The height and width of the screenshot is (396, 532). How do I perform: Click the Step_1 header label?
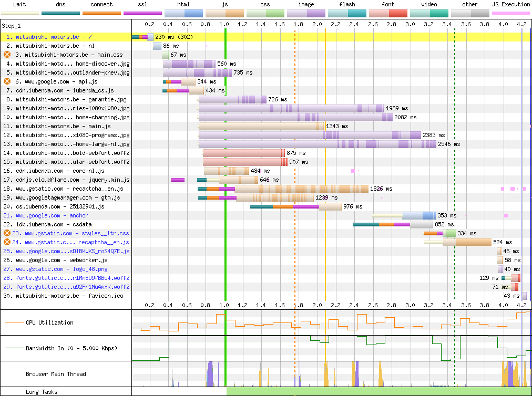click(x=11, y=26)
